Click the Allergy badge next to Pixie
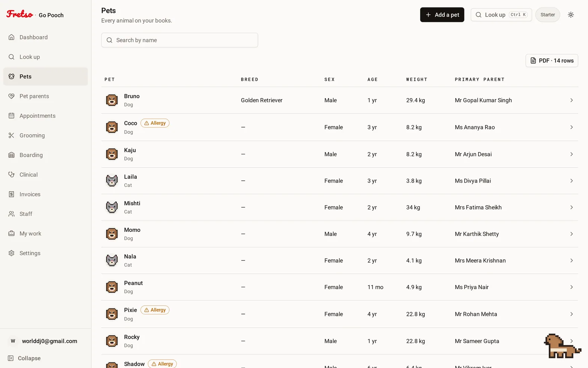Screen dimensions: 588x368 155,310
